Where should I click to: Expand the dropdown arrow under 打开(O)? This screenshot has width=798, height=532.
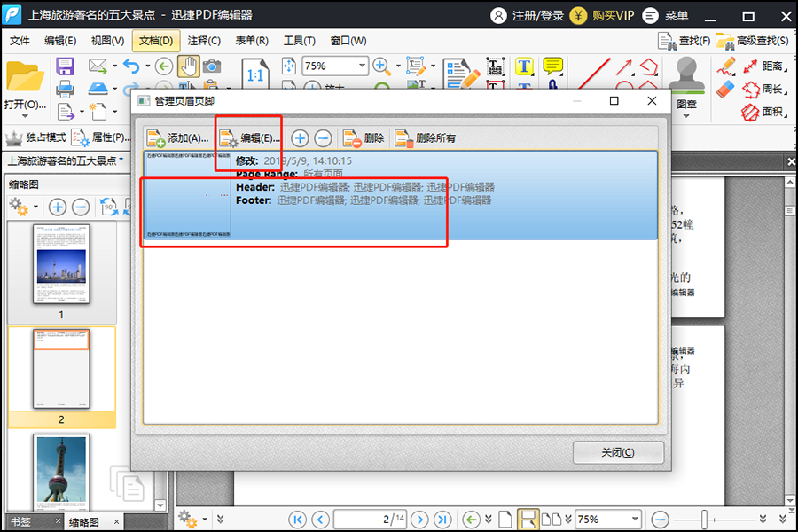click(x=25, y=116)
